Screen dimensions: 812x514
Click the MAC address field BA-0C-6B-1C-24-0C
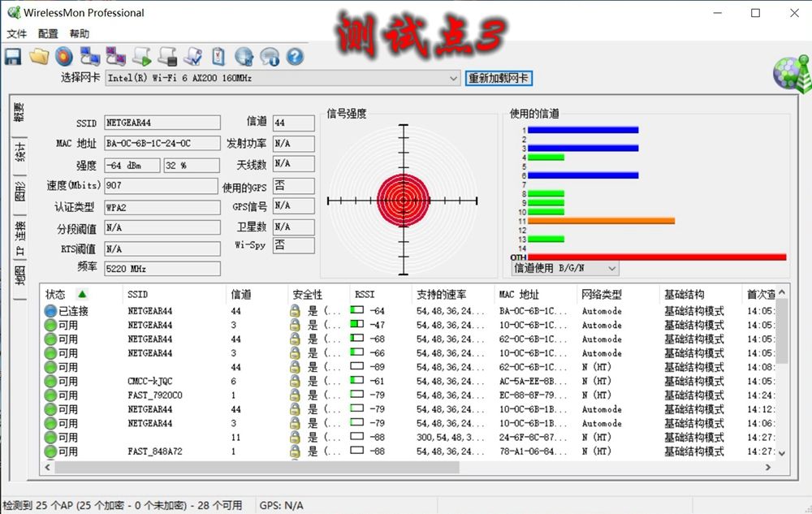pyautogui.click(x=162, y=143)
